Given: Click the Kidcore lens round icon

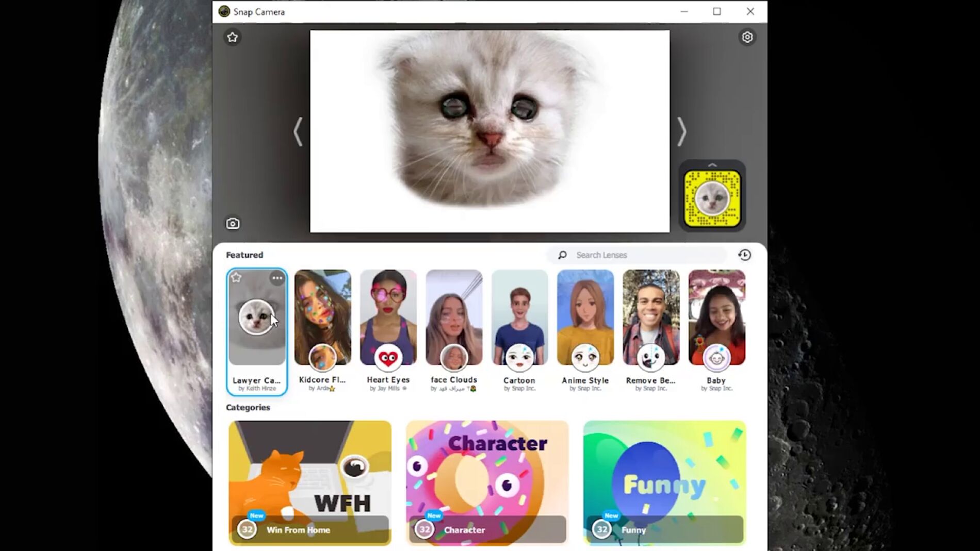Looking at the screenshot, I should click(x=323, y=357).
